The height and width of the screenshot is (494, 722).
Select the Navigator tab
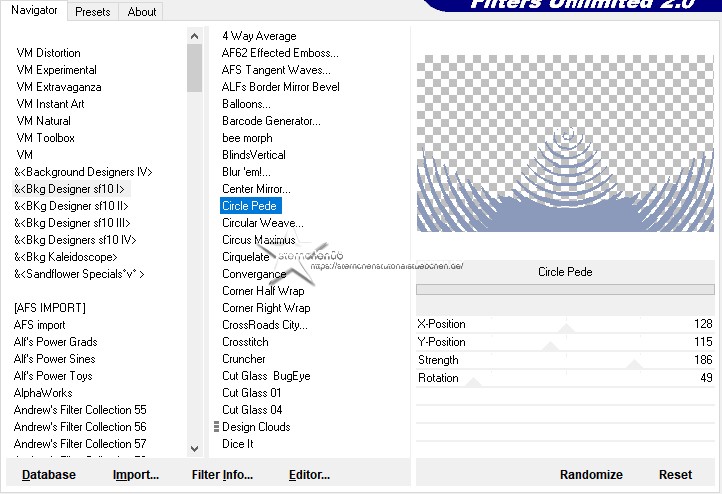[x=34, y=10]
